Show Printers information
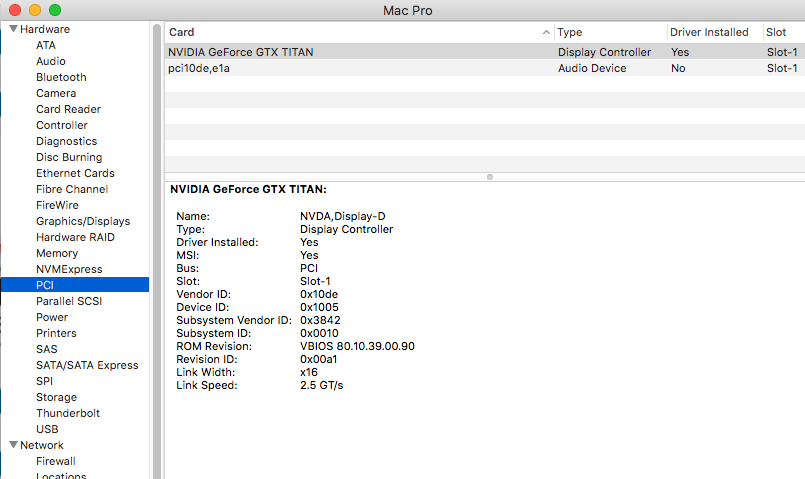805x479 pixels. click(x=56, y=333)
